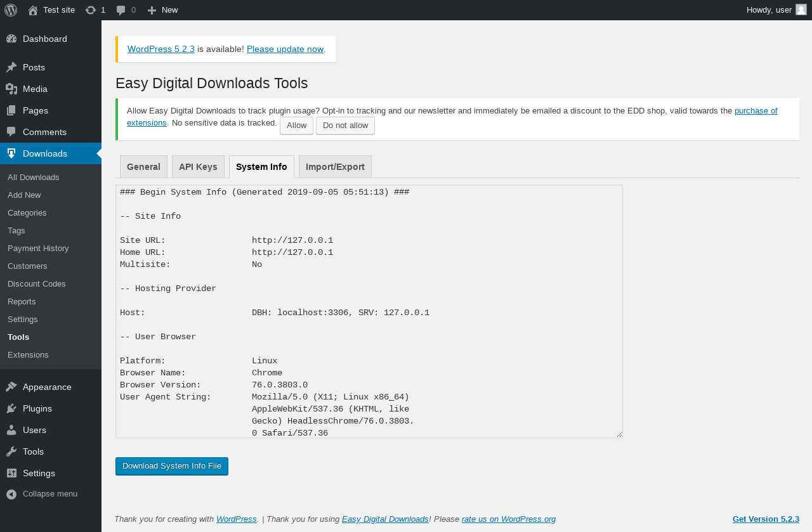Image resolution: width=812 pixels, height=532 pixels.
Task: Open Discount Codes submenu
Action: tap(37, 283)
